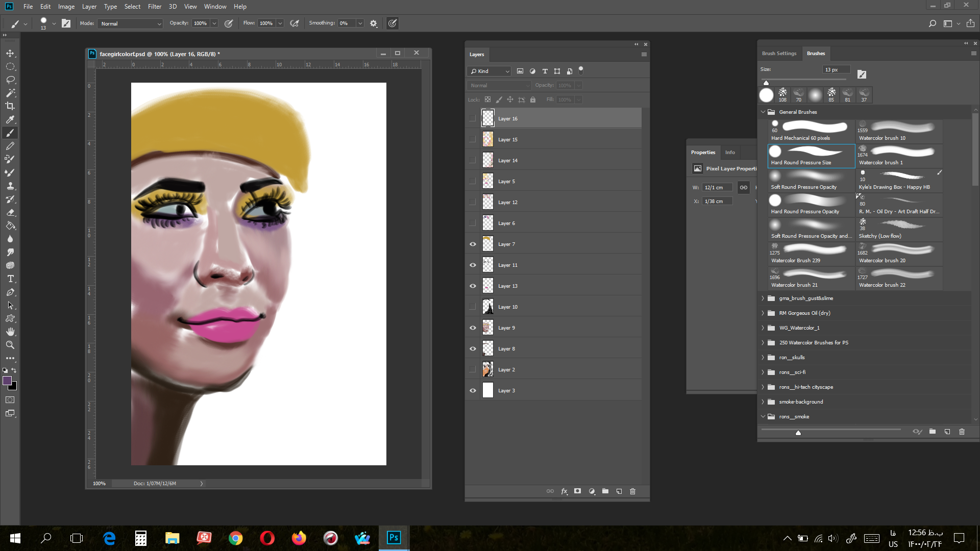Open the Opacity dropdown in options bar
Image resolution: width=980 pixels, height=551 pixels.
[x=214, y=23]
